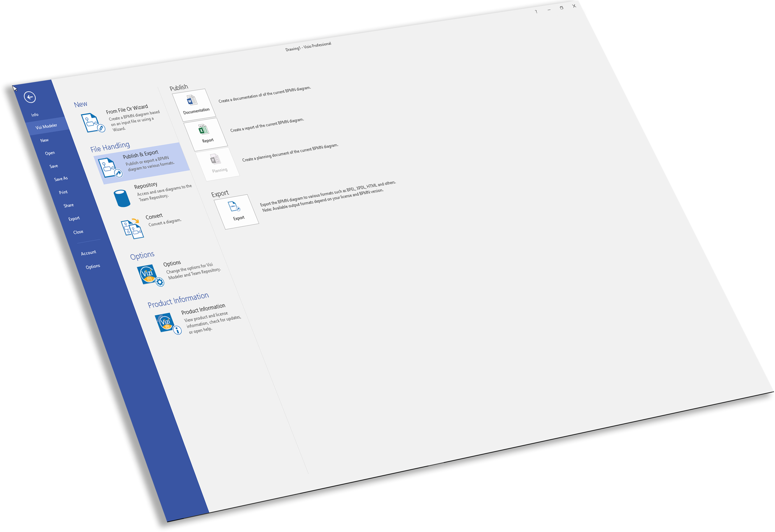Choose Open in the sidebar
This screenshot has height=532, width=775.
(x=50, y=153)
